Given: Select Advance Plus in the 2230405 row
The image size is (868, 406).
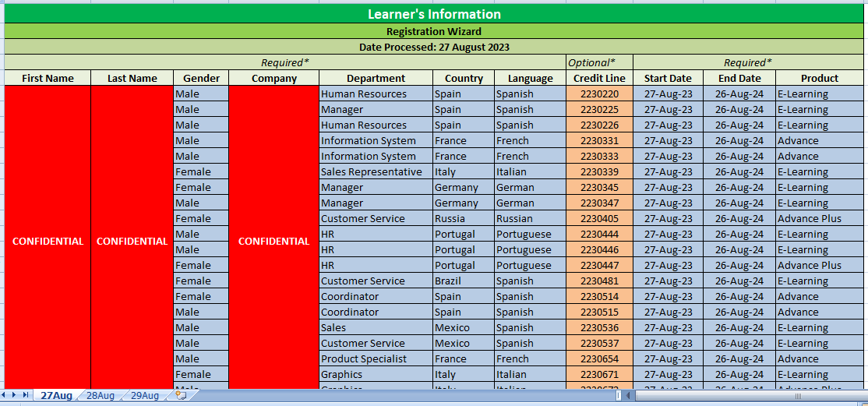Looking at the screenshot, I should pyautogui.click(x=820, y=218).
